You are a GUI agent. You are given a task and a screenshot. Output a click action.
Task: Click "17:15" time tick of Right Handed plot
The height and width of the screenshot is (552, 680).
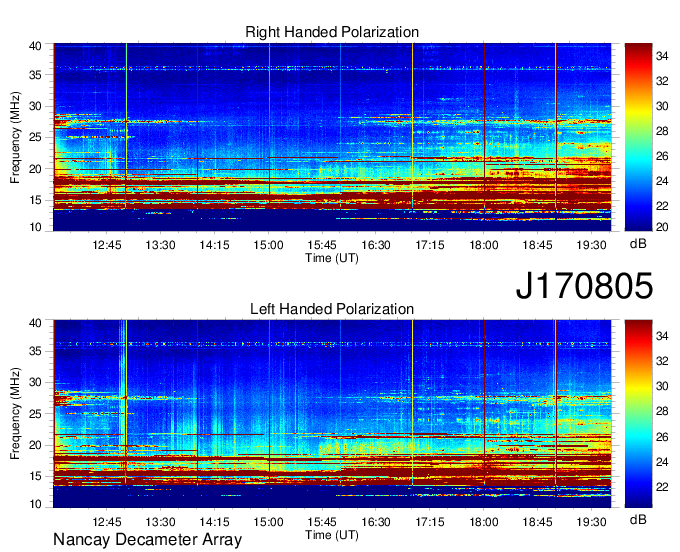[x=430, y=245]
